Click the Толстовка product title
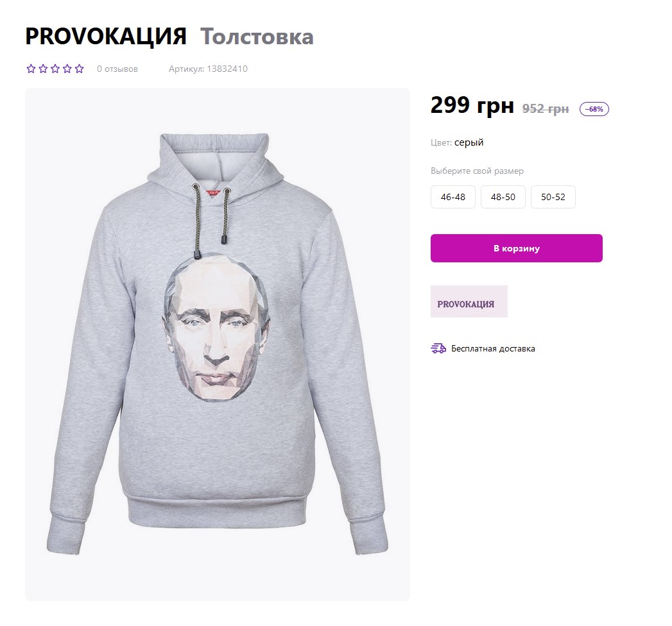The height and width of the screenshot is (626, 672). (x=257, y=37)
